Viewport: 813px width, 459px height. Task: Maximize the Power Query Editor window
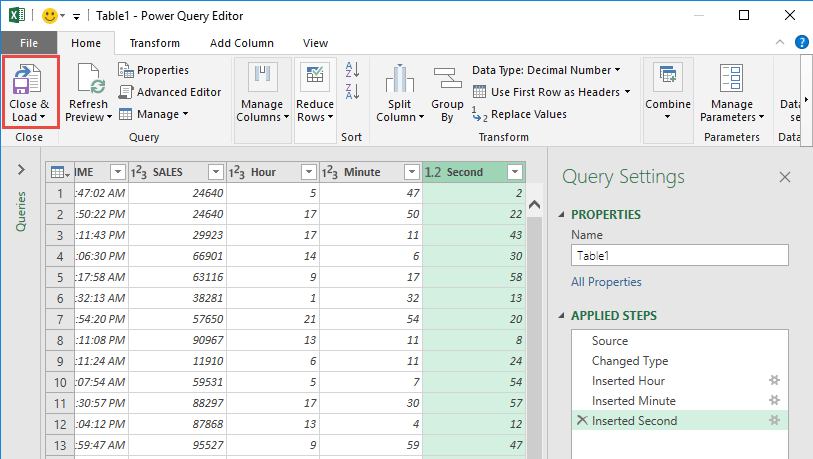(x=744, y=16)
